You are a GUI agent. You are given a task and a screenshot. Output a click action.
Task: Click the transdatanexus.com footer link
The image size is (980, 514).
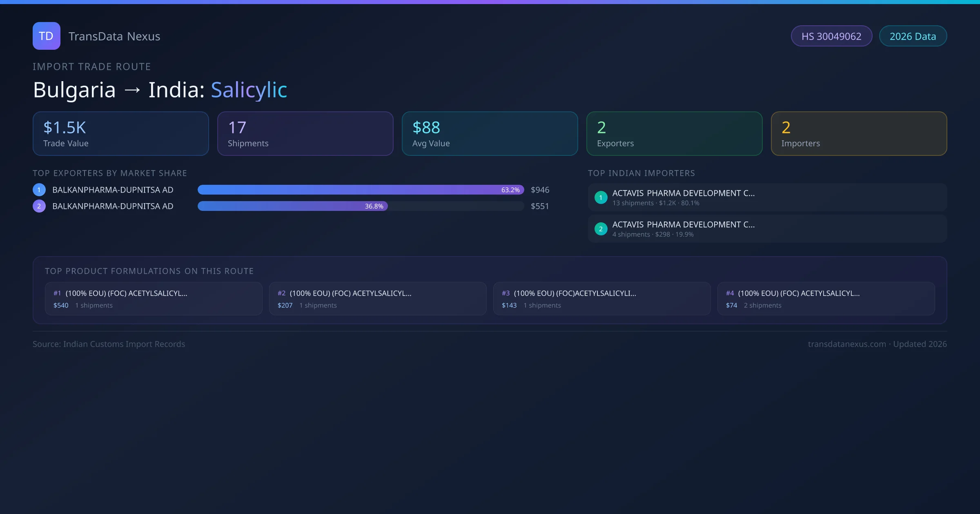846,344
